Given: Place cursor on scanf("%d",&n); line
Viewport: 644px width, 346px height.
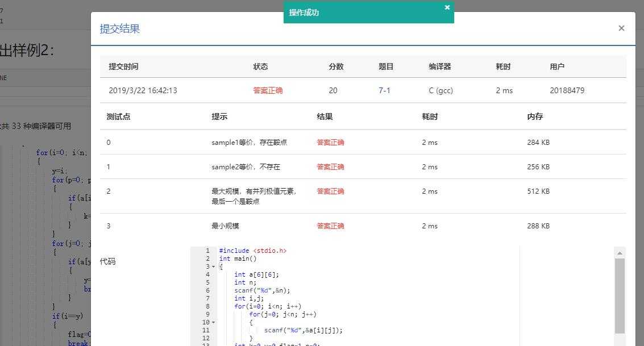Looking at the screenshot, I should tap(262, 290).
